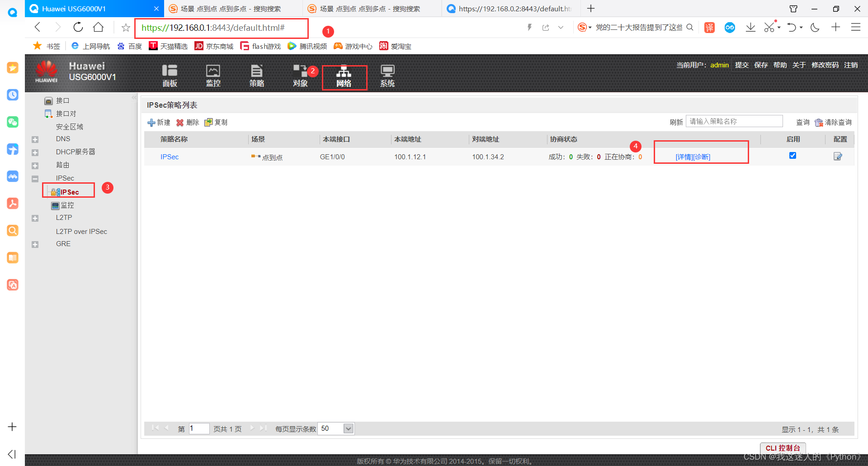Click the 新建 icon to create a policy

152,122
